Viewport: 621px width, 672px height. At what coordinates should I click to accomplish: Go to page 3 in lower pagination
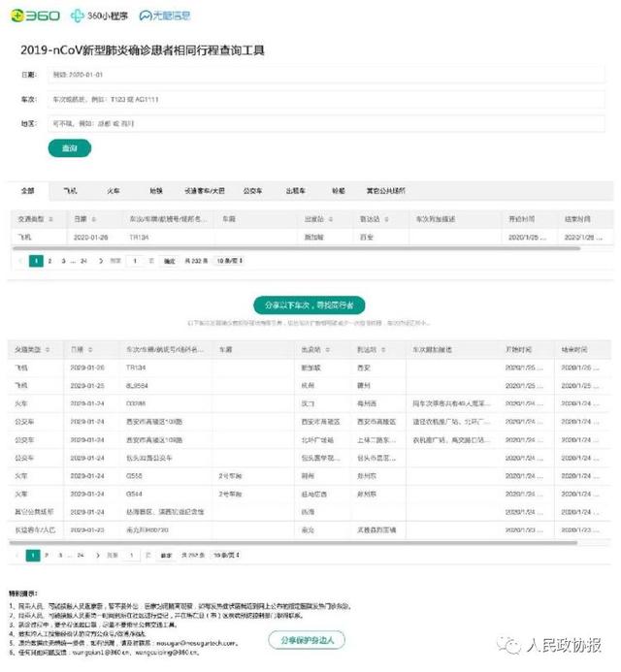click(x=60, y=556)
